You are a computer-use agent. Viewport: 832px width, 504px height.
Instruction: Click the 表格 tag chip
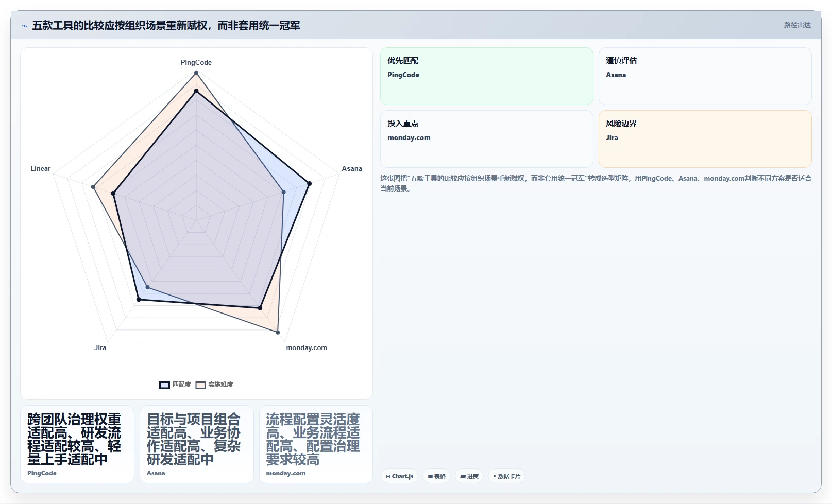pos(436,476)
